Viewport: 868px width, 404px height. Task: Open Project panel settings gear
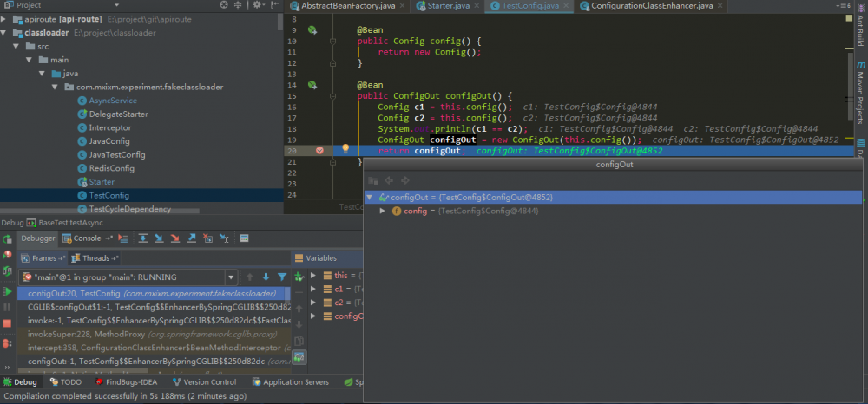coord(259,5)
